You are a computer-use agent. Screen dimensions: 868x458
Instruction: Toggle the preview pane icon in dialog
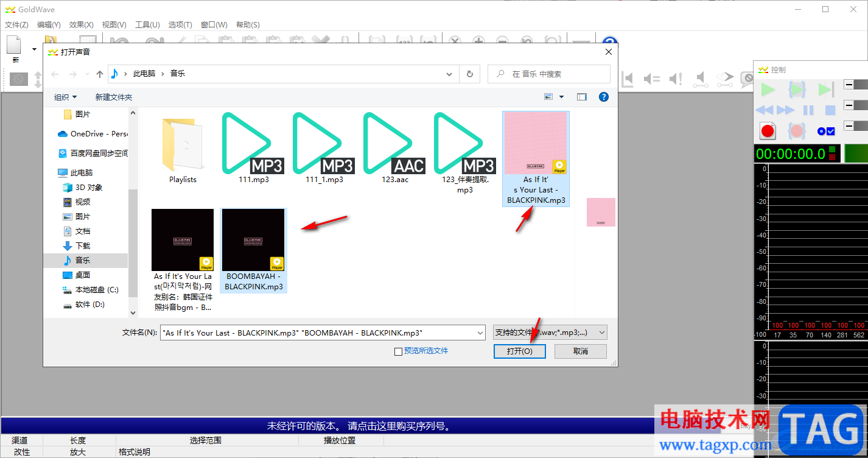point(582,97)
